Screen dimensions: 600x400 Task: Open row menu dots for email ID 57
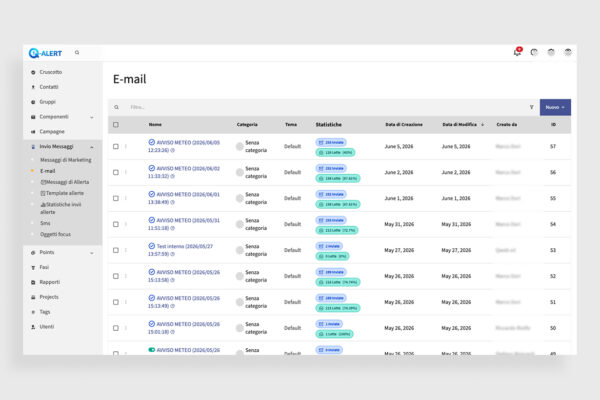click(x=126, y=146)
